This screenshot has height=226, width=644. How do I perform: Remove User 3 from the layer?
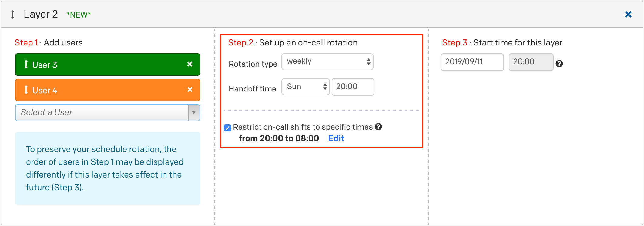190,64
